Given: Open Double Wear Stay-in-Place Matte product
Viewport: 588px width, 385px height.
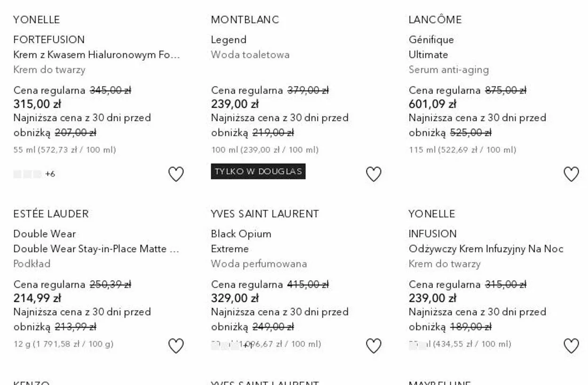Looking at the screenshot, I should (96, 249).
